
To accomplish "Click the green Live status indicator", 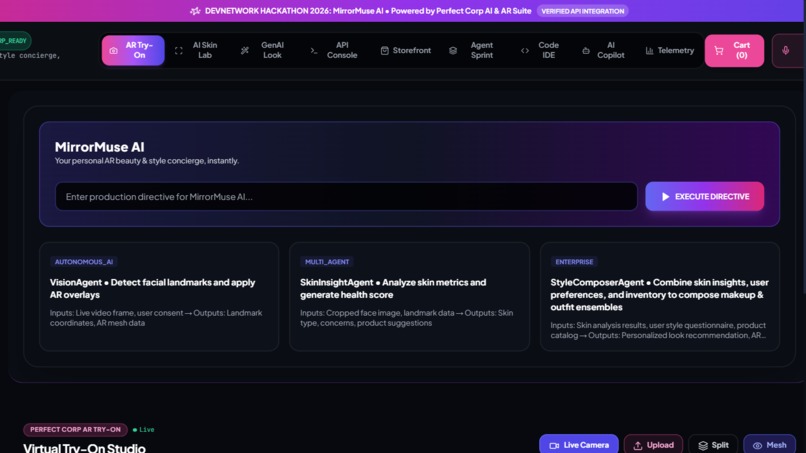I will click(x=143, y=429).
